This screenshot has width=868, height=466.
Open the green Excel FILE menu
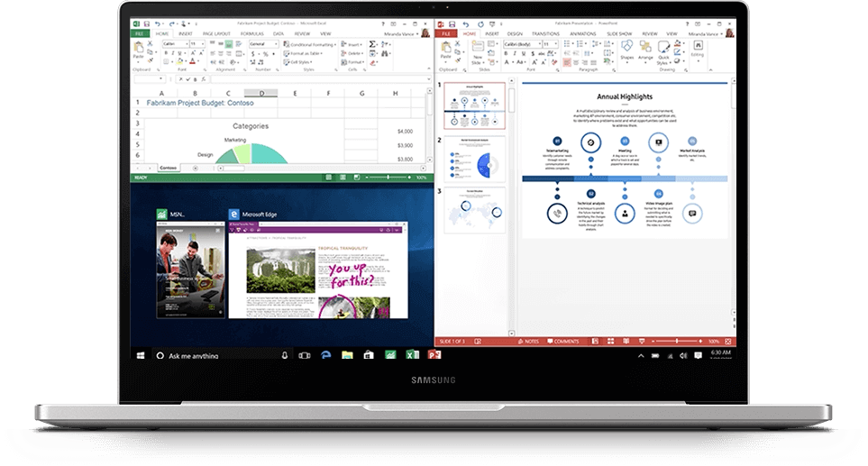[140, 33]
